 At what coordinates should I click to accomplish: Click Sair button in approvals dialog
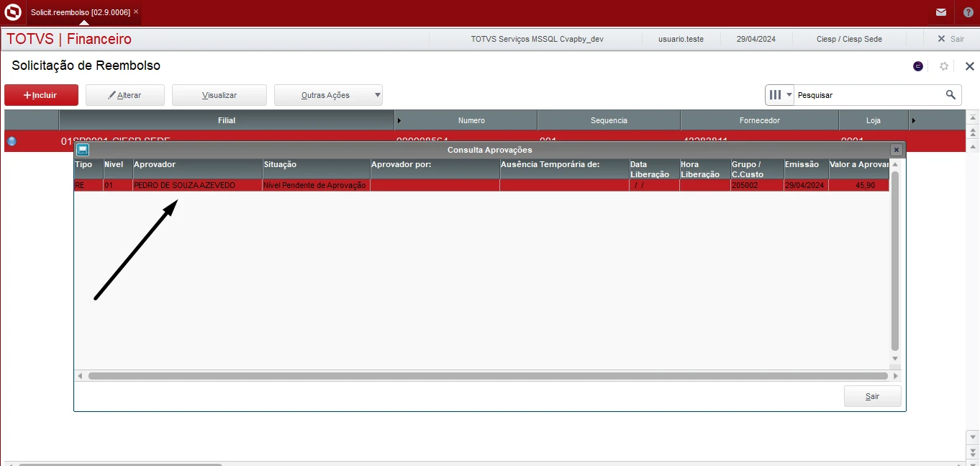[872, 396]
